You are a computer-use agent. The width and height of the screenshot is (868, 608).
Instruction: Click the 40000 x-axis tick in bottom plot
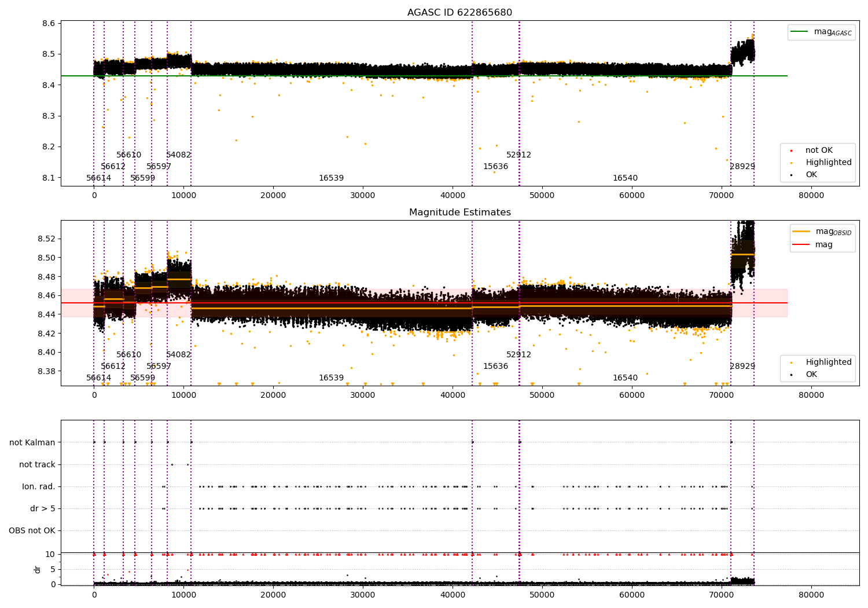pyautogui.click(x=453, y=595)
